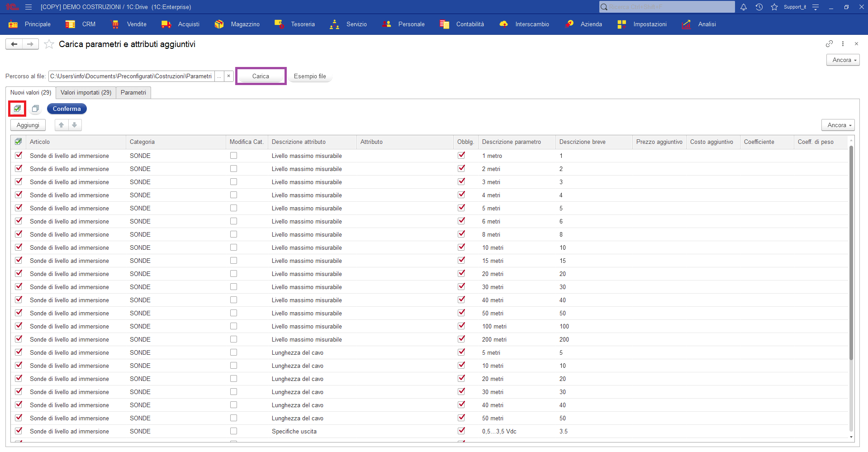Switch to Nuovi valori (29) tab
The image size is (868, 452).
point(31,93)
